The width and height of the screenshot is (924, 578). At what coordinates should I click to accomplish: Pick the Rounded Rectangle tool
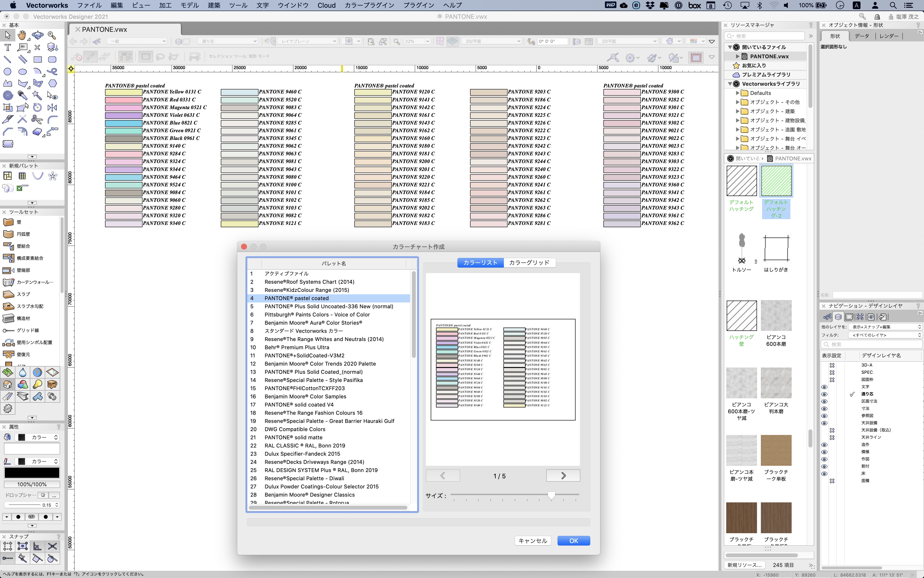[x=52, y=60]
